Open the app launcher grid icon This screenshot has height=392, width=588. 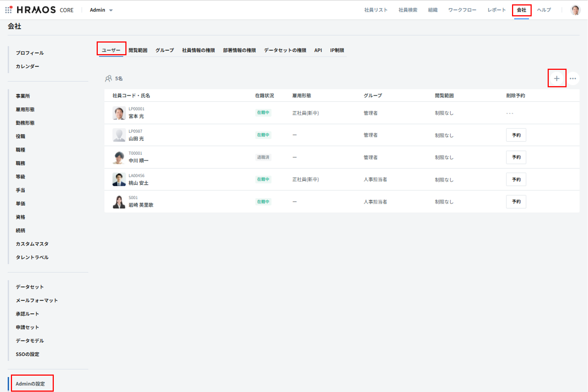tap(8, 10)
